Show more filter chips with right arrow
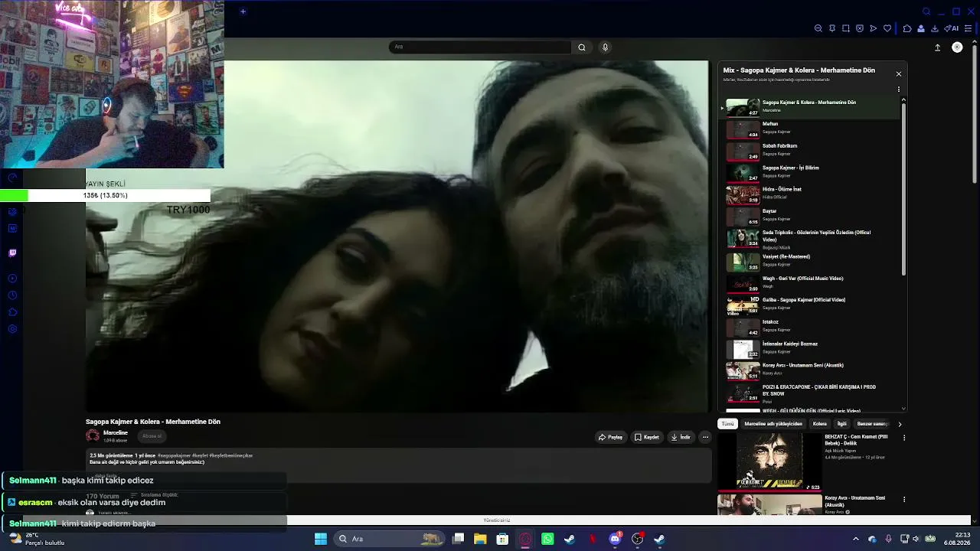This screenshot has width=980, height=551. tap(900, 424)
